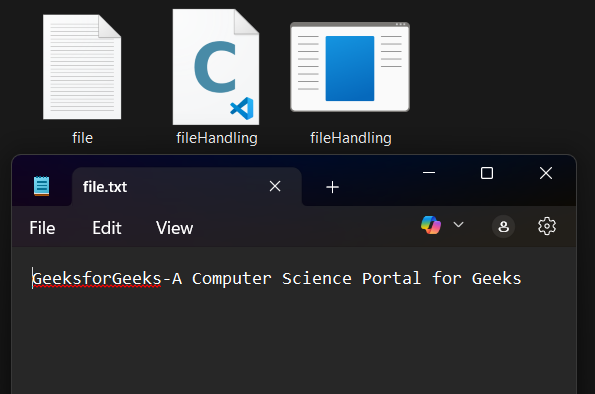The height and width of the screenshot is (394, 595).
Task: Close the file.txt tab
Action: (275, 186)
